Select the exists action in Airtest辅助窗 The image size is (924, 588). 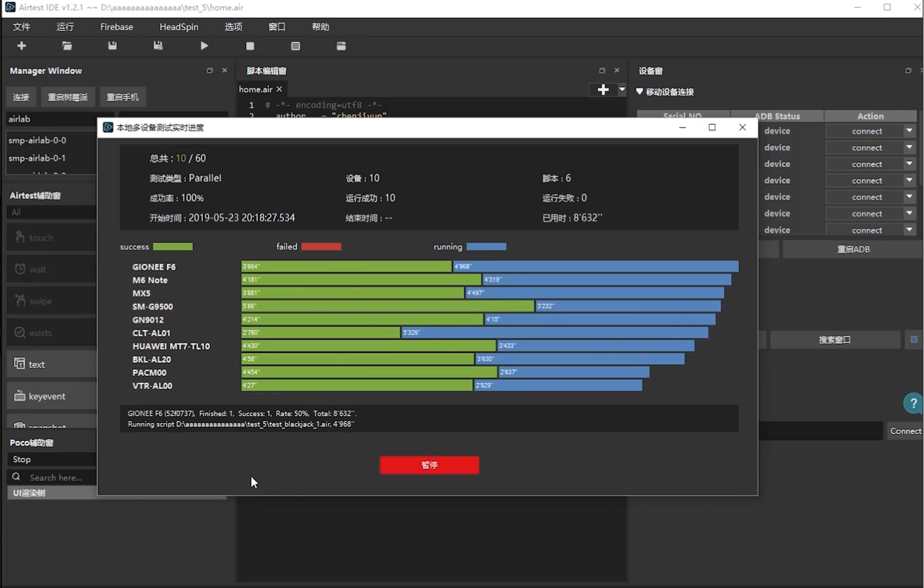click(x=51, y=333)
